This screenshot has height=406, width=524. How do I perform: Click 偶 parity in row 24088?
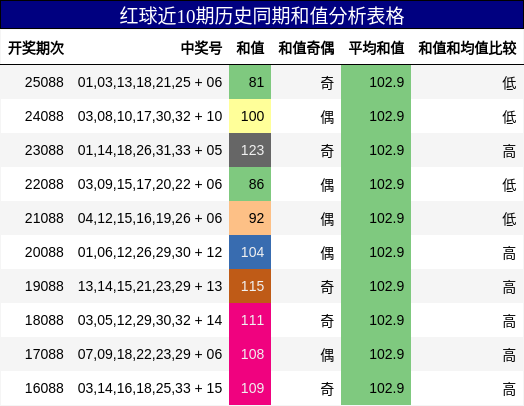(x=327, y=117)
